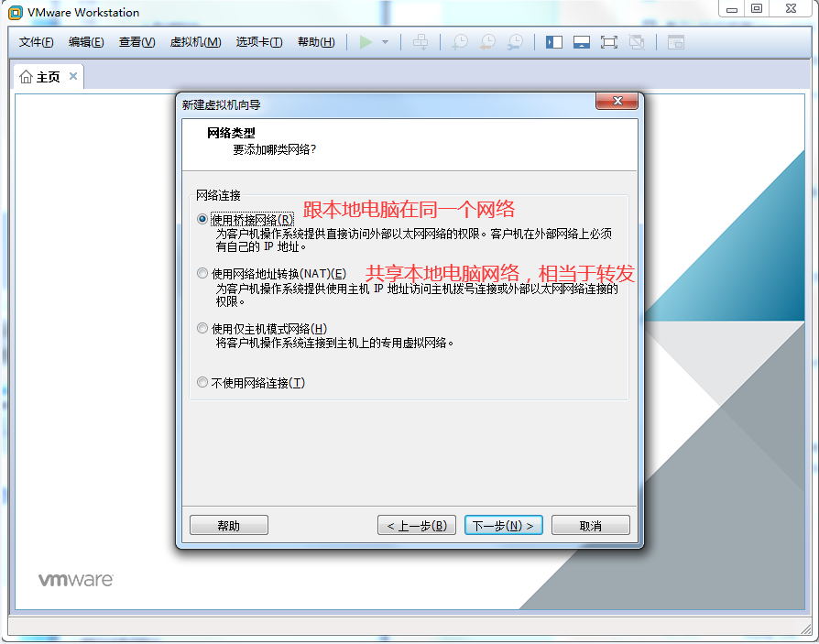Select the NAT network address translation option

click(x=202, y=274)
